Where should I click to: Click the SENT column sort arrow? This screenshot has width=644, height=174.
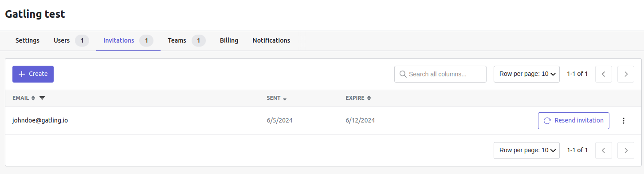[x=285, y=99]
